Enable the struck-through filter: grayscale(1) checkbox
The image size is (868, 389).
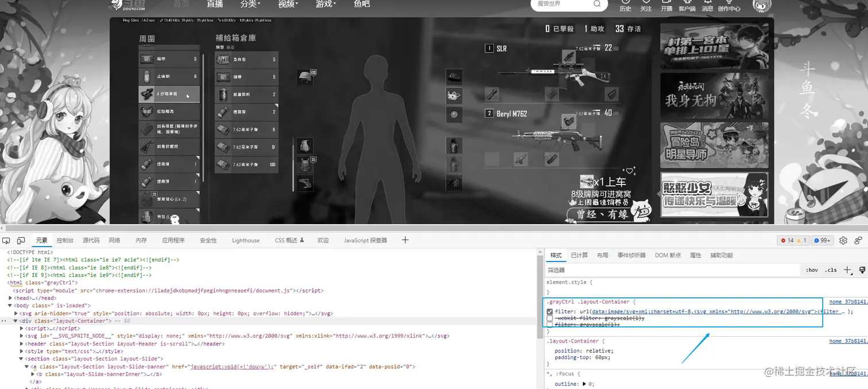click(549, 325)
